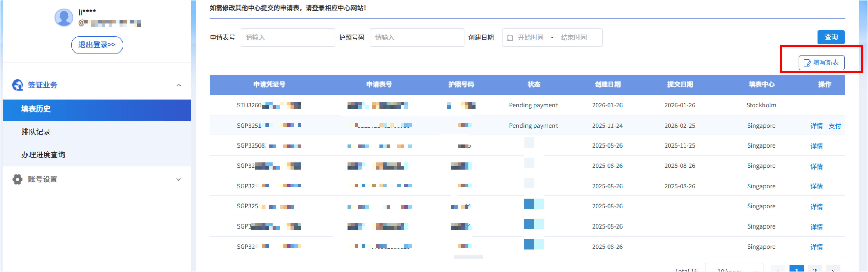
Task: Open 办理进度查询 in the sidebar
Action: [43, 155]
